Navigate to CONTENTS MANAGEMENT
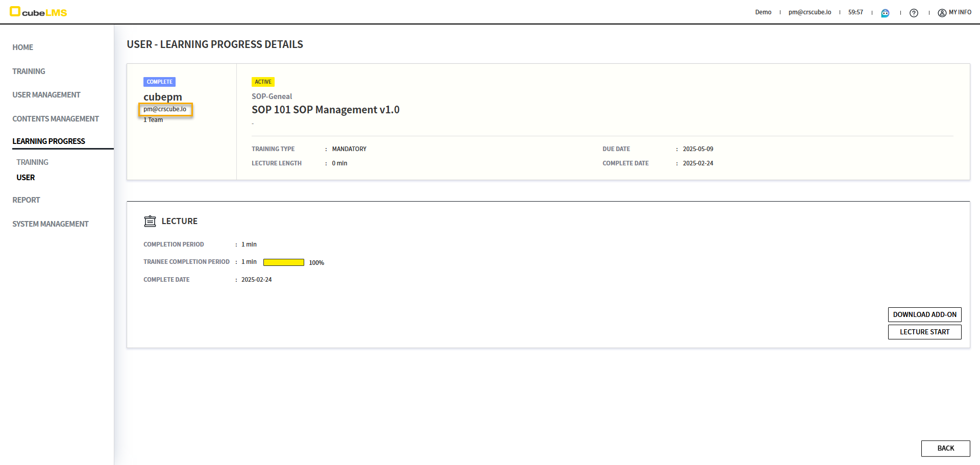The width and height of the screenshot is (980, 465). [x=56, y=119]
